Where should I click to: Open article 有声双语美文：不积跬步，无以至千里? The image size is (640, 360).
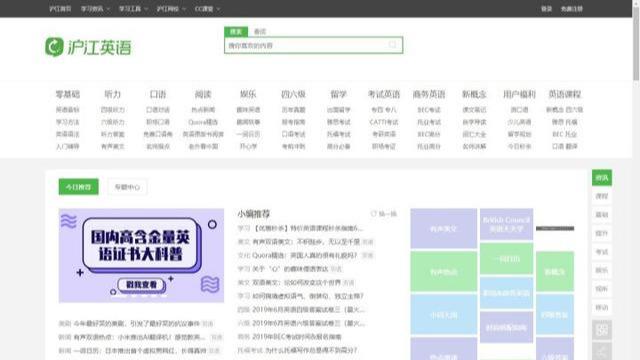(x=306, y=242)
